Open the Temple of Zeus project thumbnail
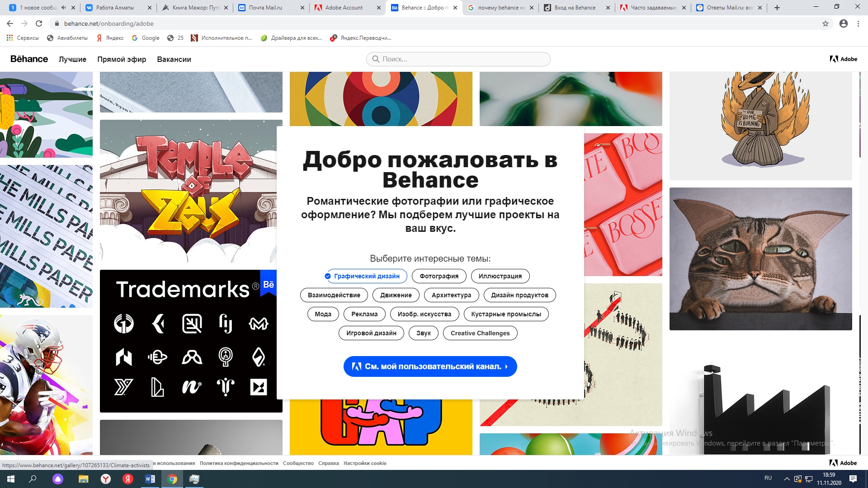868x488 pixels. click(188, 191)
